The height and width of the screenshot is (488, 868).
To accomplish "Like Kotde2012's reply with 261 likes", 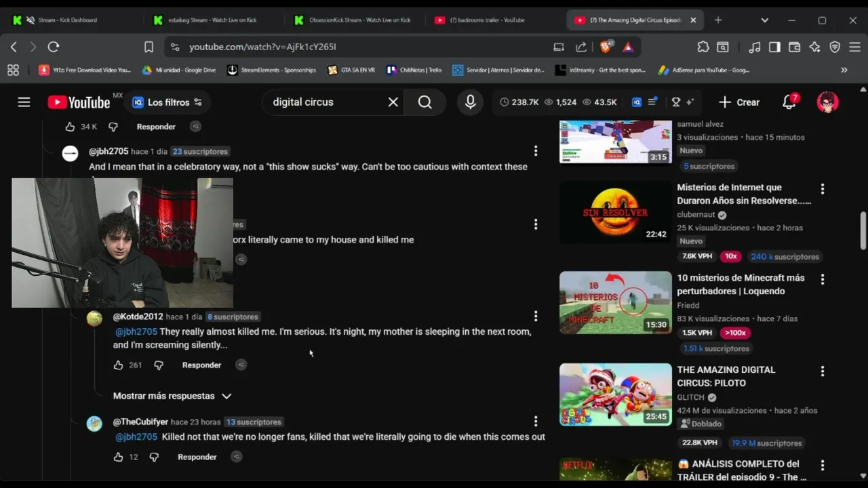I will [119, 365].
